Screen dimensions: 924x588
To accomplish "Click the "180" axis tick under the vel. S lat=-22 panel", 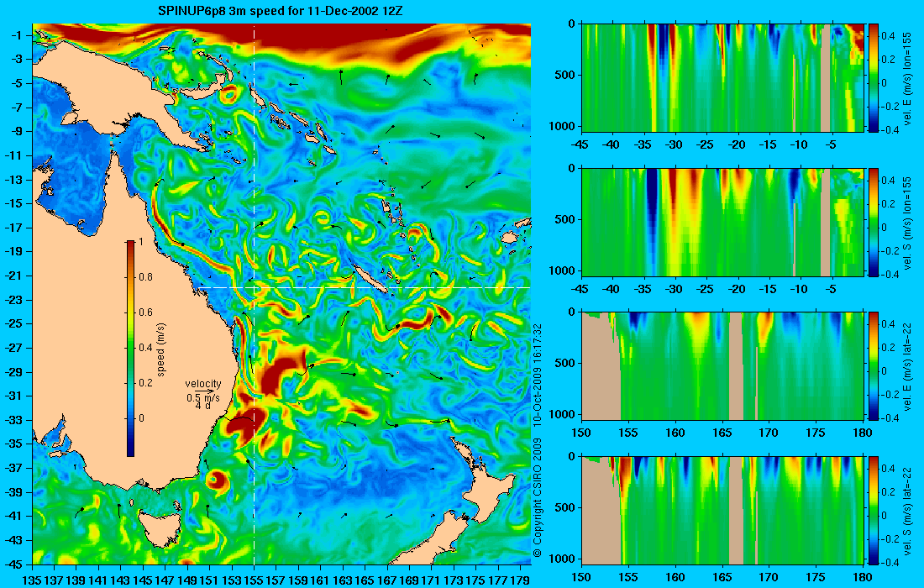I will click(x=862, y=577).
